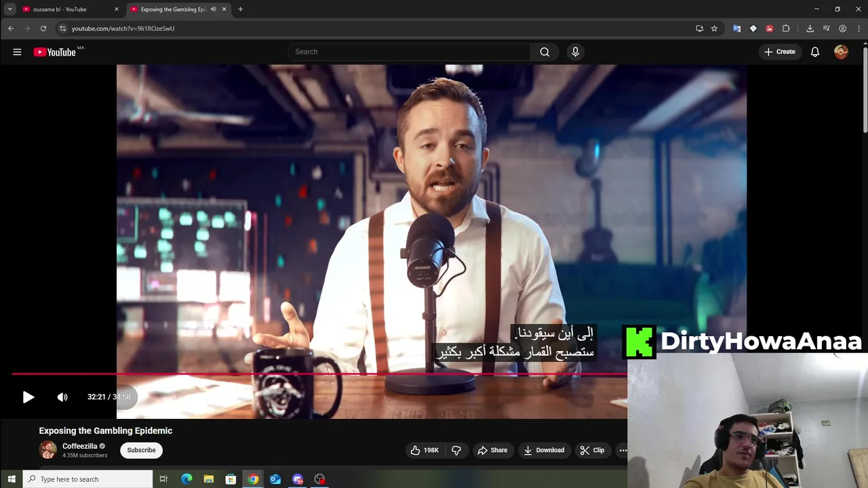Subscribe to Coffeezilla

tap(141, 450)
